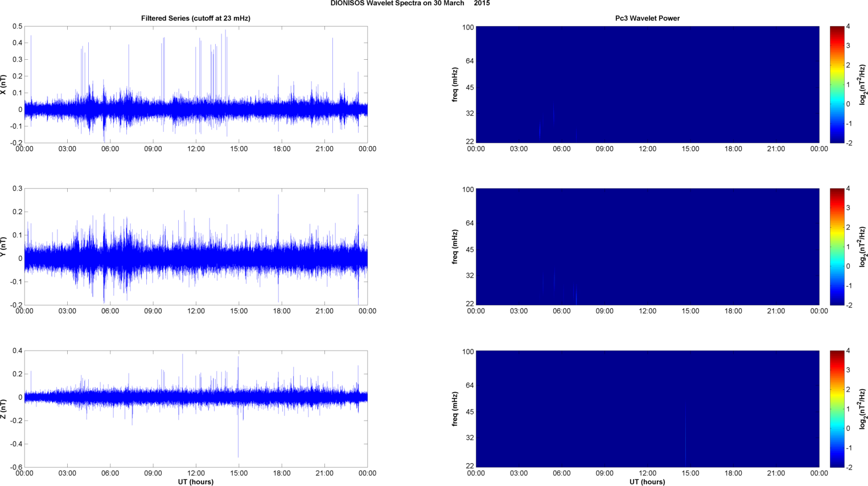Click "UT (hours)" label under the Z time series
The height and width of the screenshot is (486, 868).
point(196,482)
